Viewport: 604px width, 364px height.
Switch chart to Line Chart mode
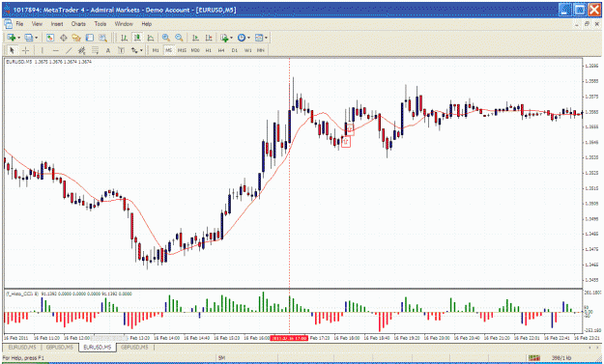[x=151, y=38]
